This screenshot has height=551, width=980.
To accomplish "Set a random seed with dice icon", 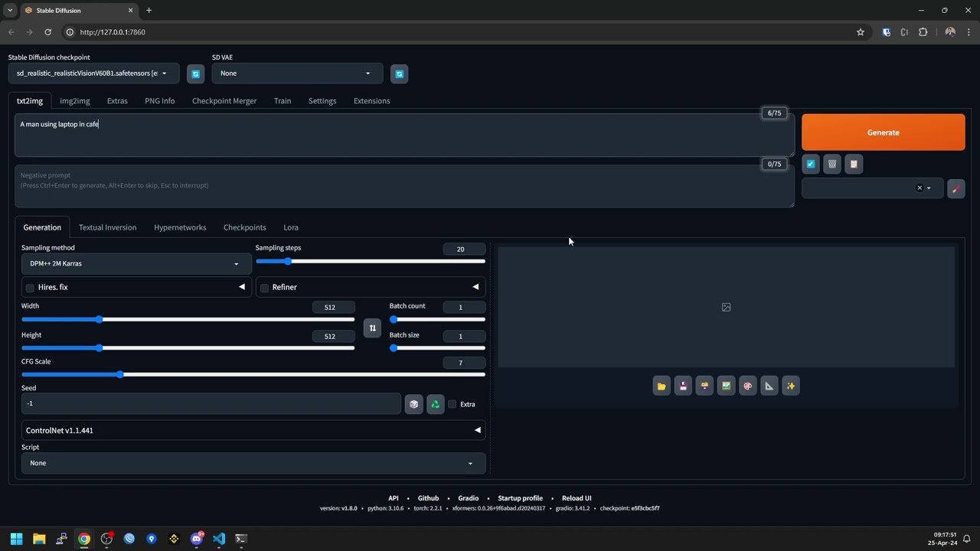I will tap(414, 404).
